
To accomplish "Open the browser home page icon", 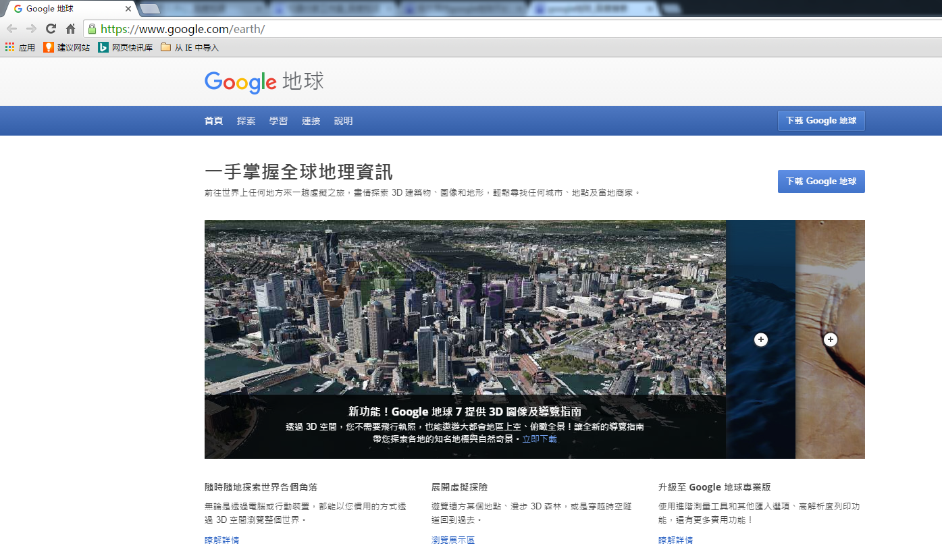I will pyautogui.click(x=70, y=28).
